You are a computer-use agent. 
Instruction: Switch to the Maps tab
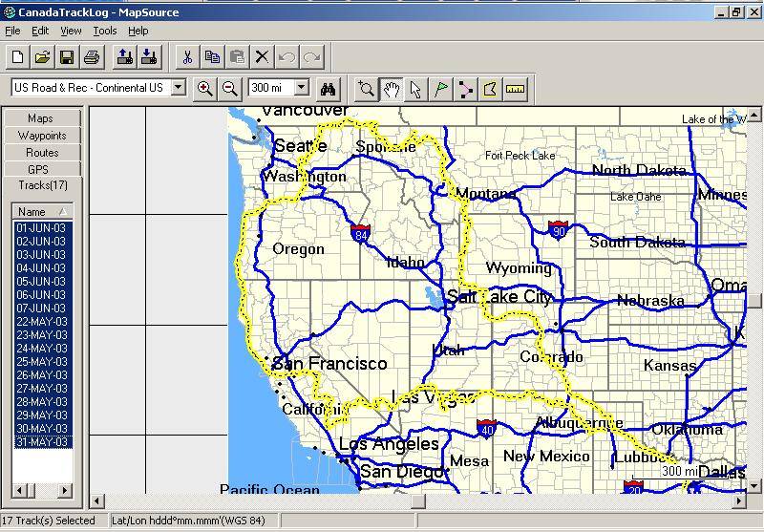point(42,117)
